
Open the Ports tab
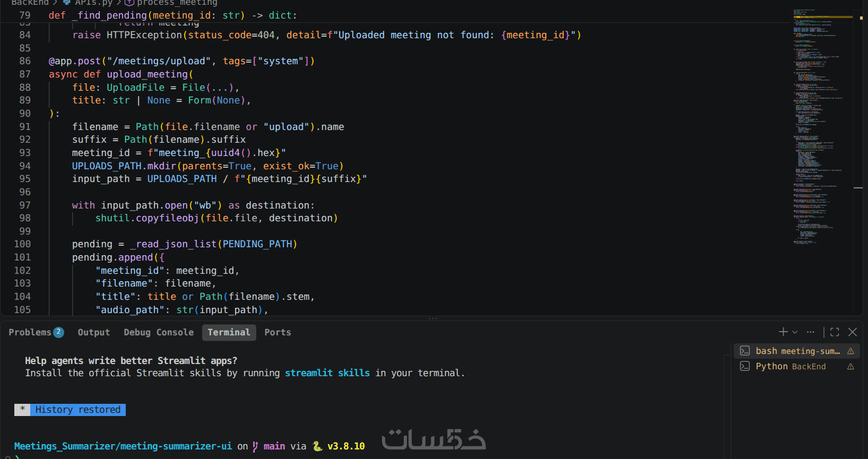pos(277,332)
